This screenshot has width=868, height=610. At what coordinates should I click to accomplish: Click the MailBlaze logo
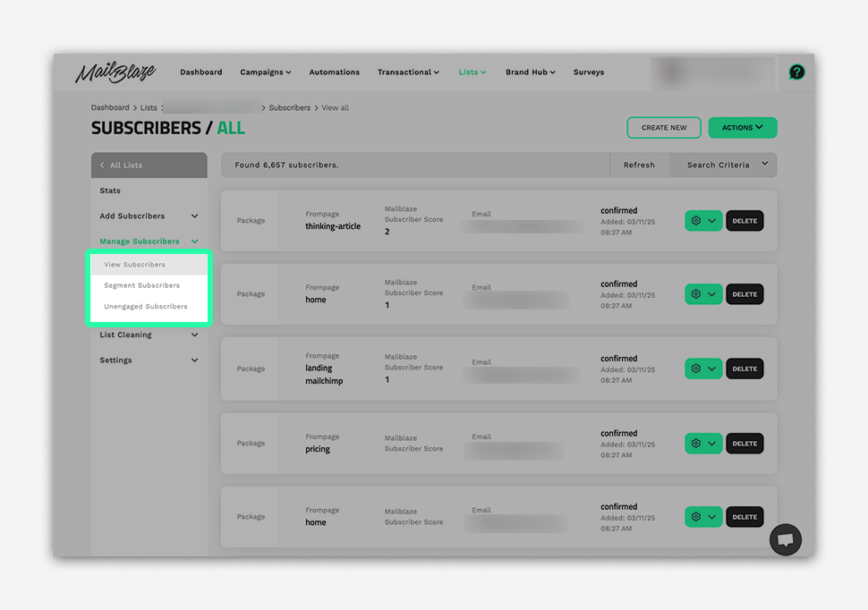click(115, 72)
